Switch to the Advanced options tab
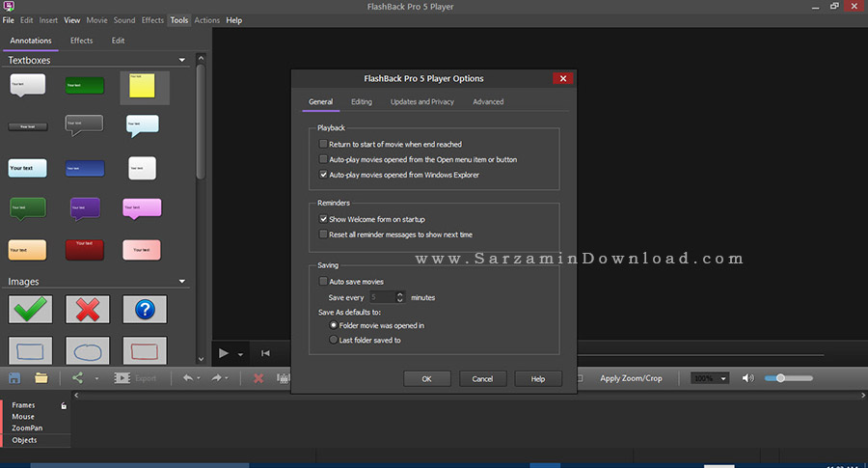 (488, 102)
